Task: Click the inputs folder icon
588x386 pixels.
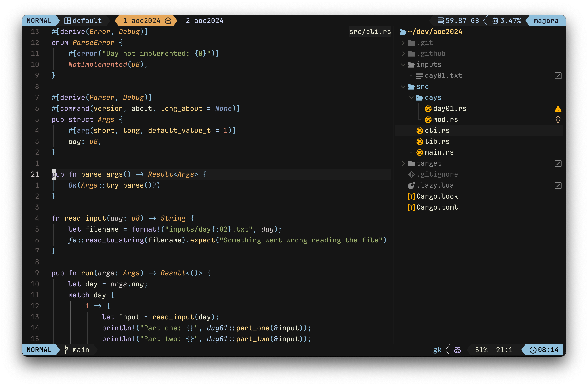Action: (411, 65)
